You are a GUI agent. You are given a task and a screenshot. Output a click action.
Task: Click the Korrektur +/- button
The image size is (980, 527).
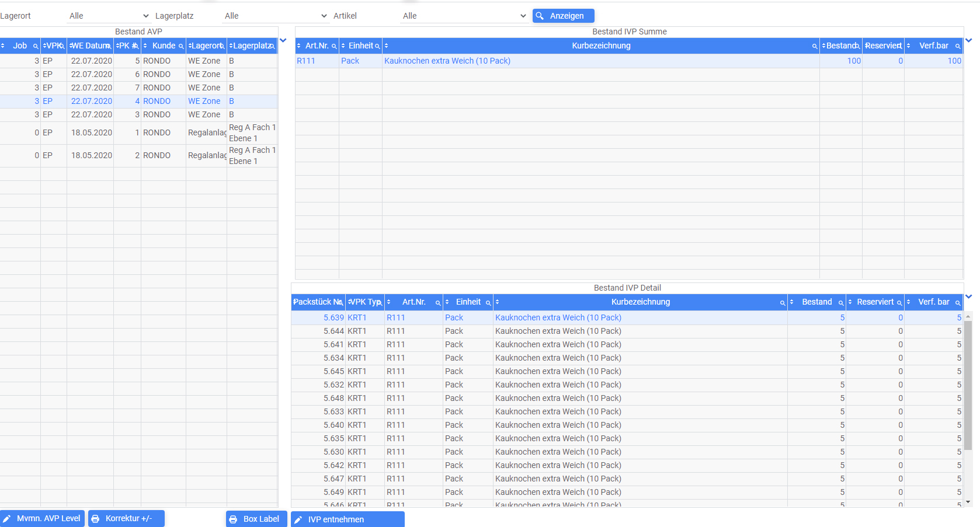point(126,518)
